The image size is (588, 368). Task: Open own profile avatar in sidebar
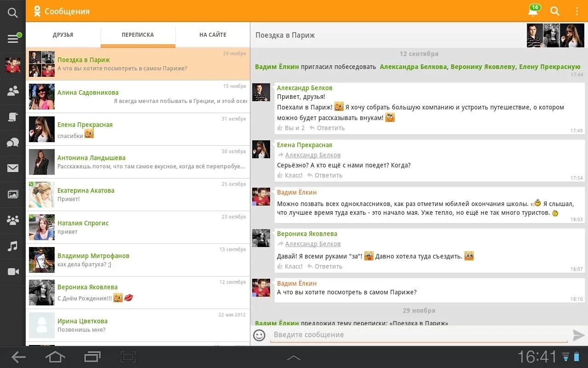point(13,65)
